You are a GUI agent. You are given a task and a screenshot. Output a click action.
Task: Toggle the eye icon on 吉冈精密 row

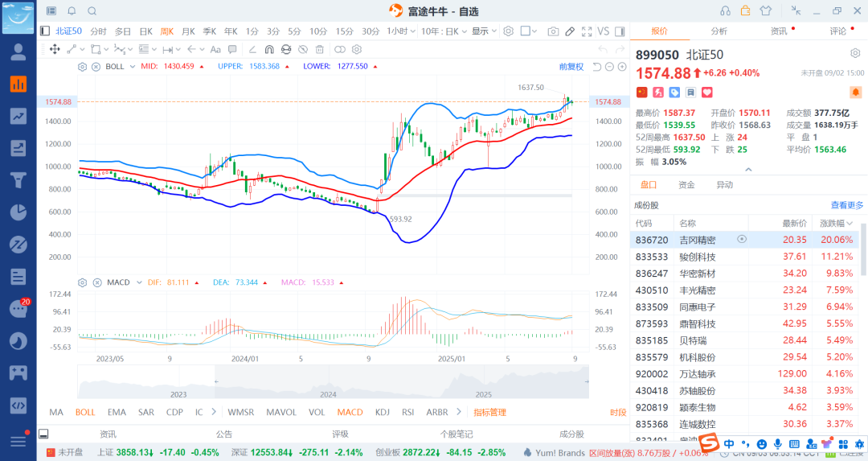click(742, 239)
